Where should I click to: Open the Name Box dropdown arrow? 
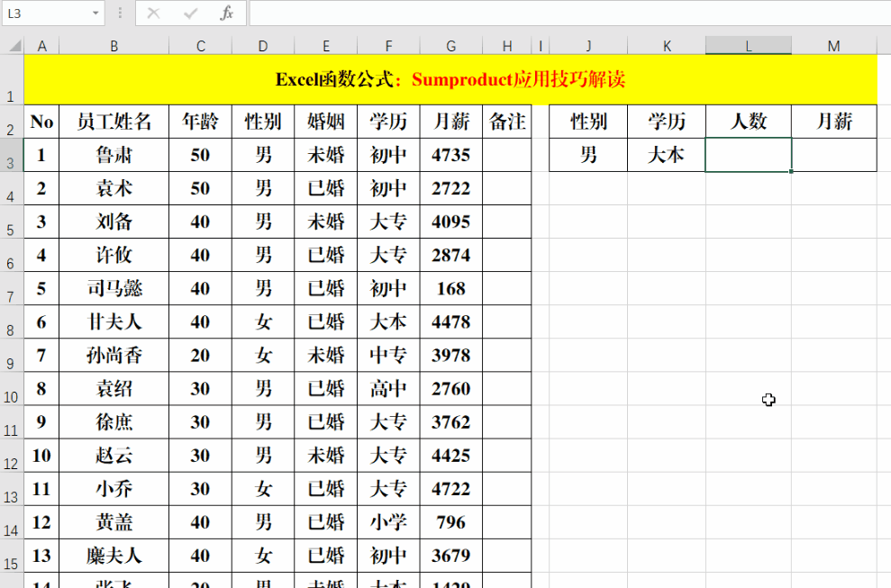(95, 14)
